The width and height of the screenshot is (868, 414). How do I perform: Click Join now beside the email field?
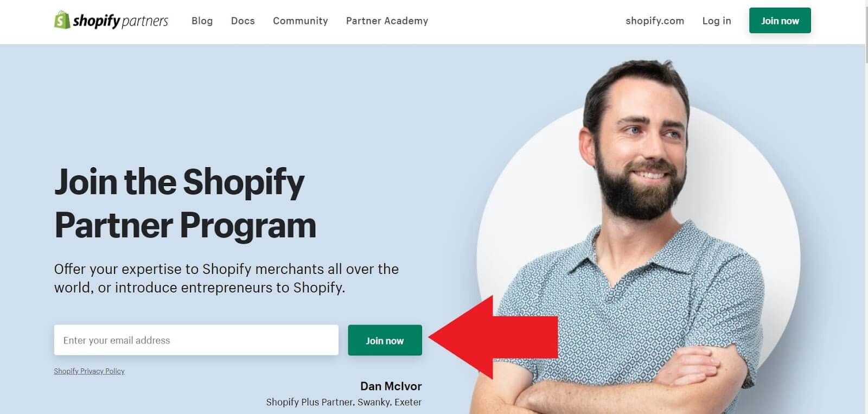385,340
